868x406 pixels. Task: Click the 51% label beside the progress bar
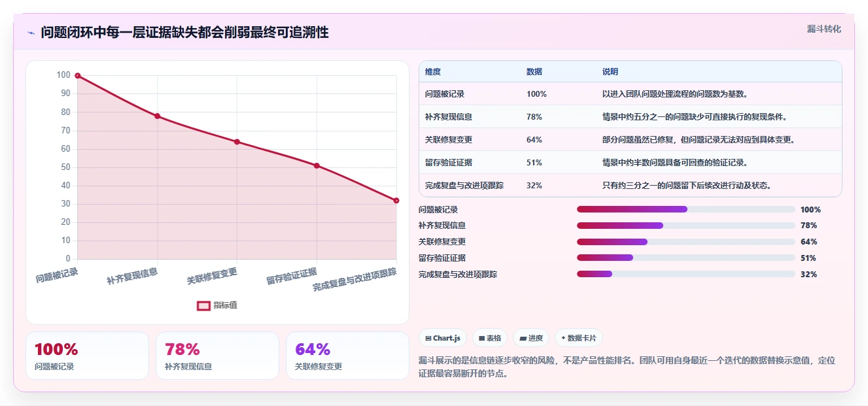[808, 258]
